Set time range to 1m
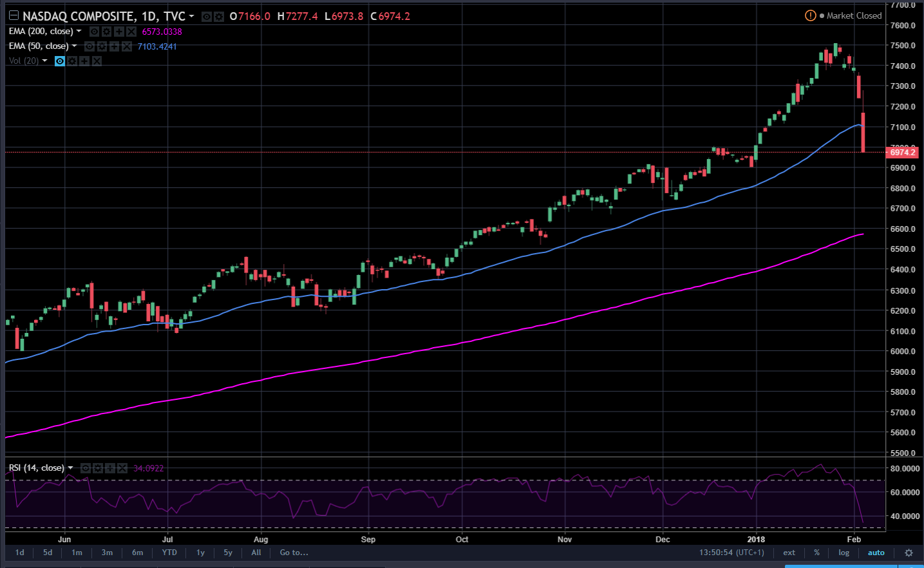The height and width of the screenshot is (568, 924). click(77, 553)
